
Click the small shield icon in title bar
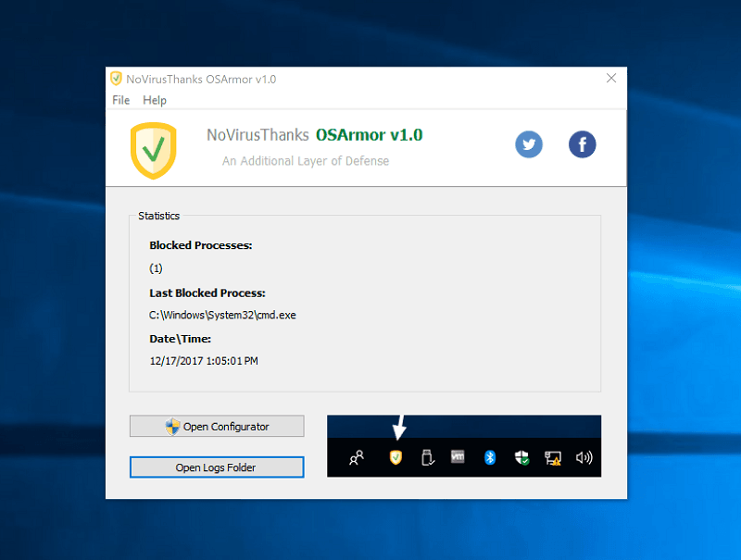(116, 79)
